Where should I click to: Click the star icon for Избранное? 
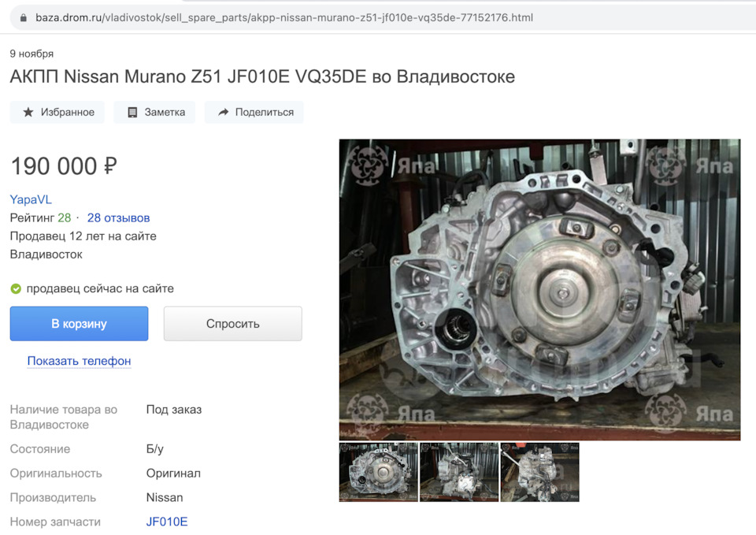(28, 113)
